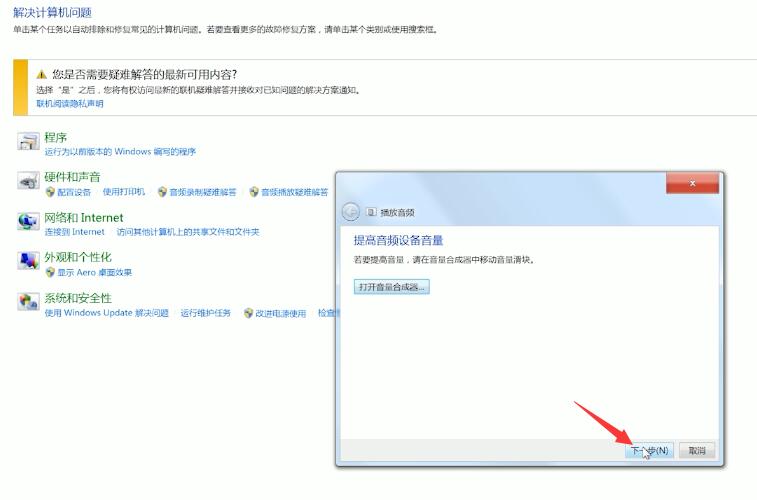Click the 解决计算机问题 page title
This screenshot has height=500, width=757.
(52, 13)
